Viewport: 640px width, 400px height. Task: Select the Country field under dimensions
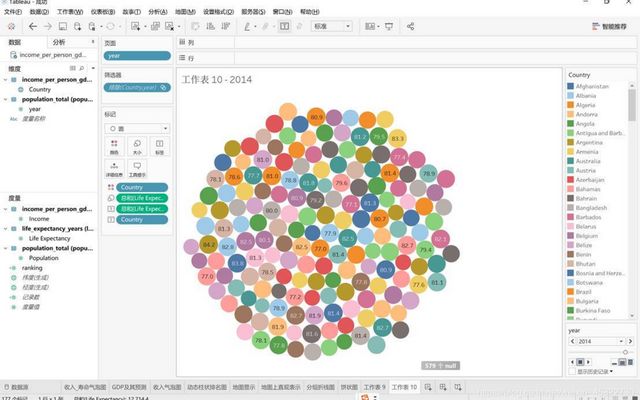40,89
